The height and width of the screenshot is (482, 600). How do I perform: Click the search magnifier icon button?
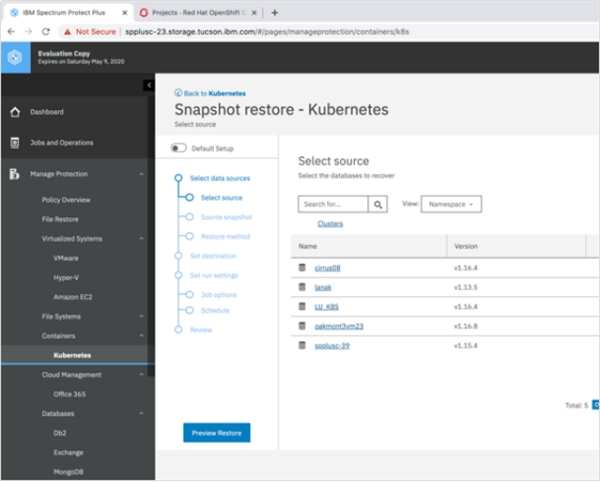(x=378, y=204)
